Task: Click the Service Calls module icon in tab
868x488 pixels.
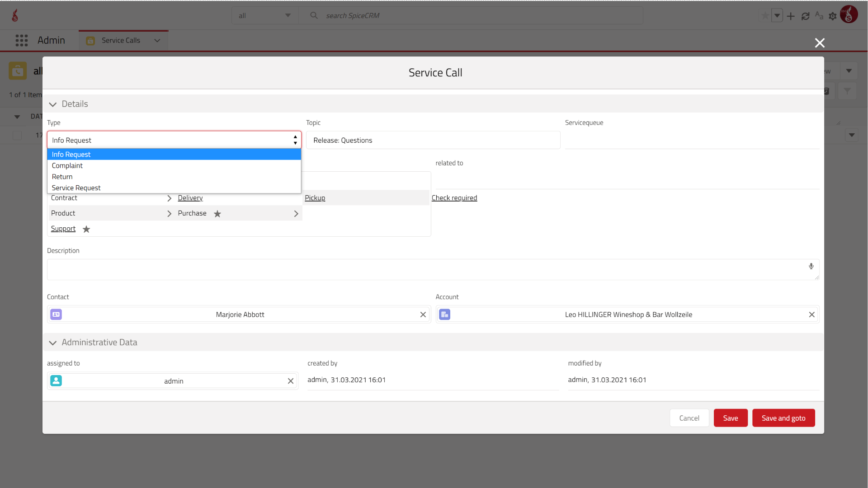Action: coord(90,41)
